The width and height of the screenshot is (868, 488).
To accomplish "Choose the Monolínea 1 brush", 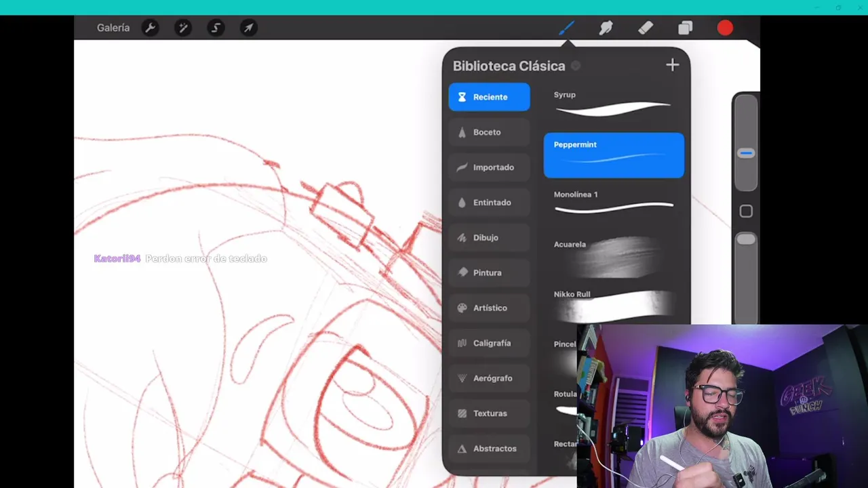I will pyautogui.click(x=614, y=205).
